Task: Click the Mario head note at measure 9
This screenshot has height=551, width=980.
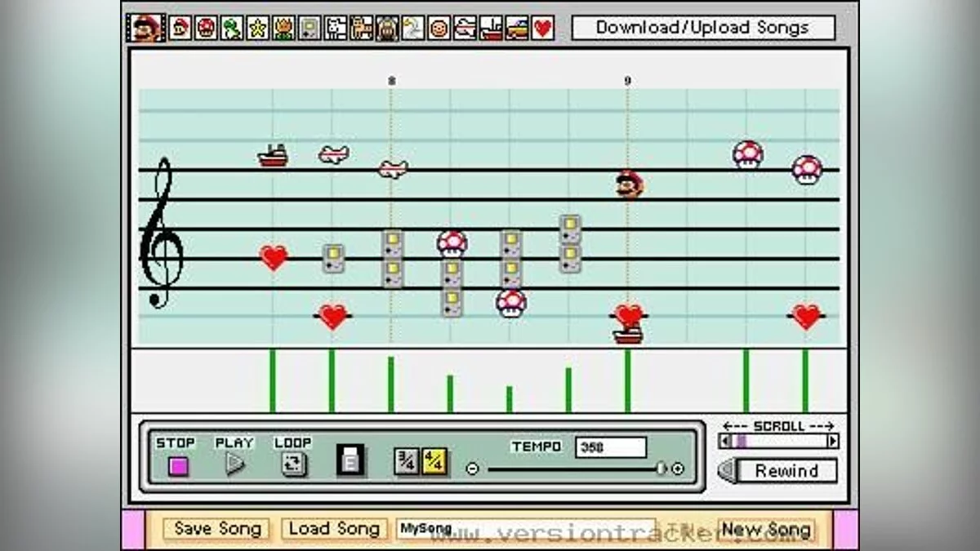Action: pyautogui.click(x=629, y=184)
